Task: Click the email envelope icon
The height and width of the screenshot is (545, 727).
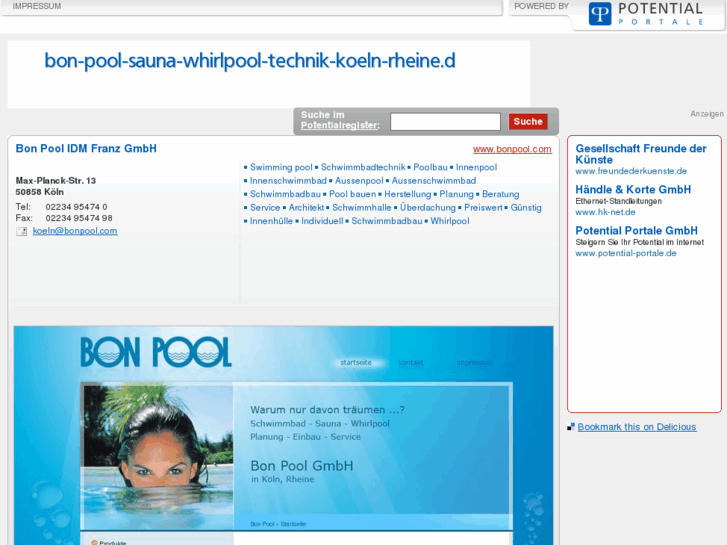Action: (21, 231)
